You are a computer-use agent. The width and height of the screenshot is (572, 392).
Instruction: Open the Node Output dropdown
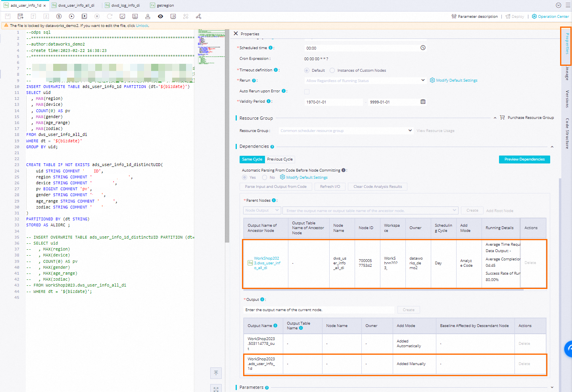coord(262,210)
